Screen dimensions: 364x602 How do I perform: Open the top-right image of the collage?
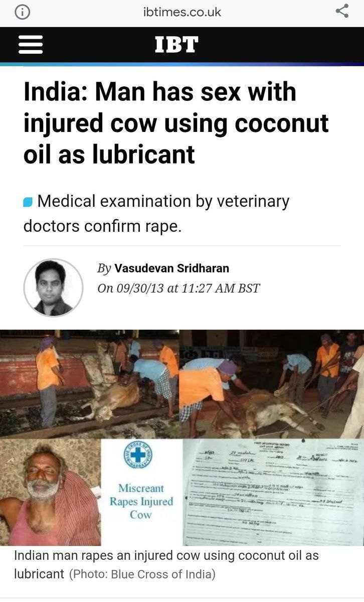[271, 384]
